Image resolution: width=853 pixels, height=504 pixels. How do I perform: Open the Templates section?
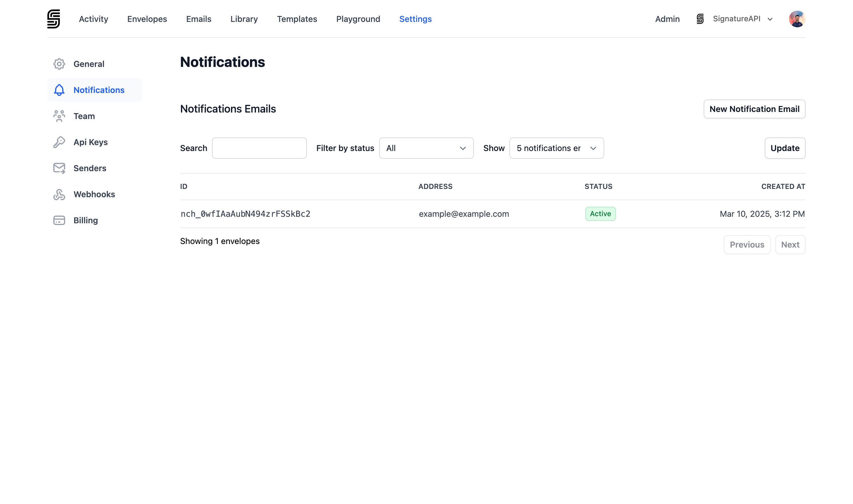296,19
